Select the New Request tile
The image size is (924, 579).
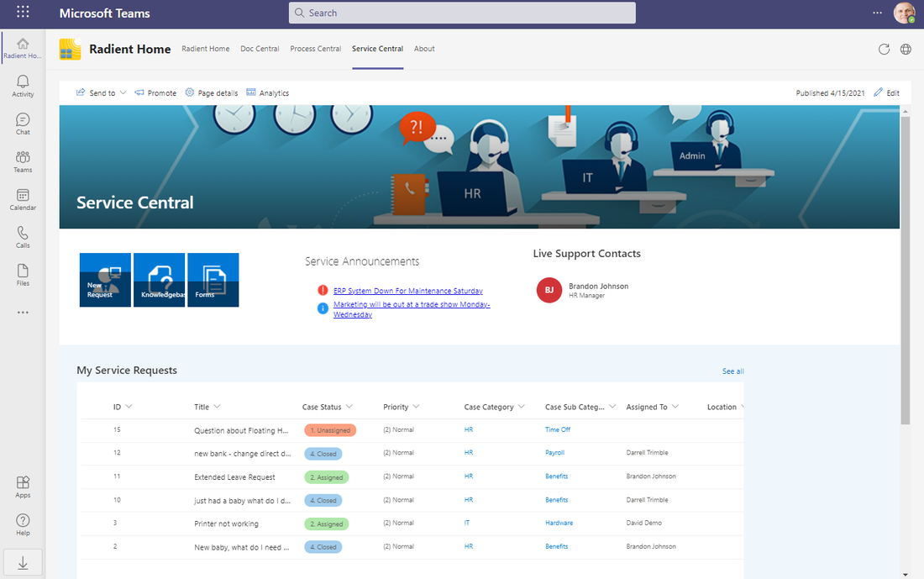coord(105,279)
